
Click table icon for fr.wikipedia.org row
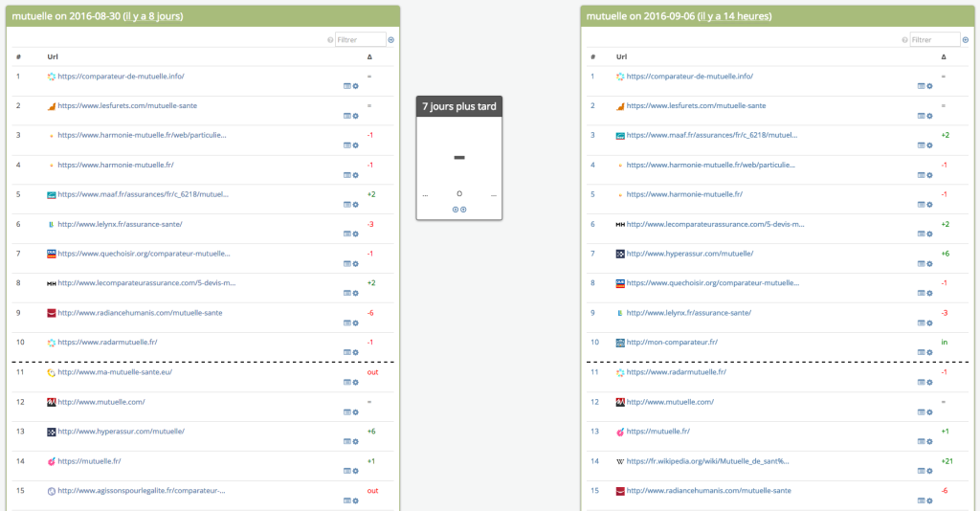pyautogui.click(x=922, y=471)
